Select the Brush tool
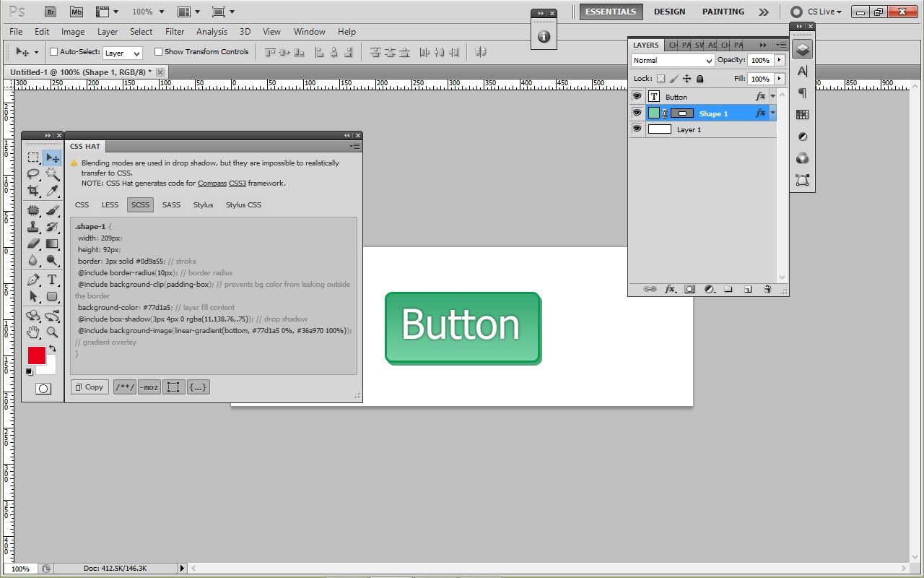 52,210
